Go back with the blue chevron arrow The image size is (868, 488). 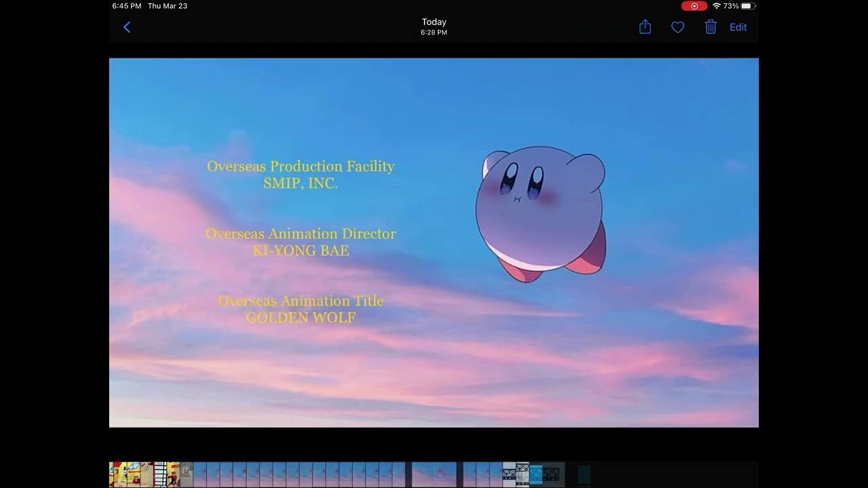[127, 27]
